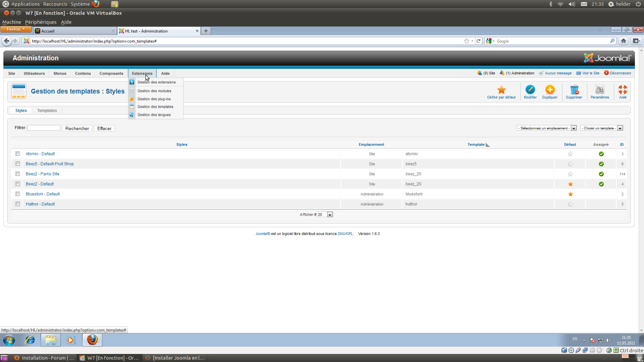Select the Hathor - Default row checkbox

(x=18, y=204)
